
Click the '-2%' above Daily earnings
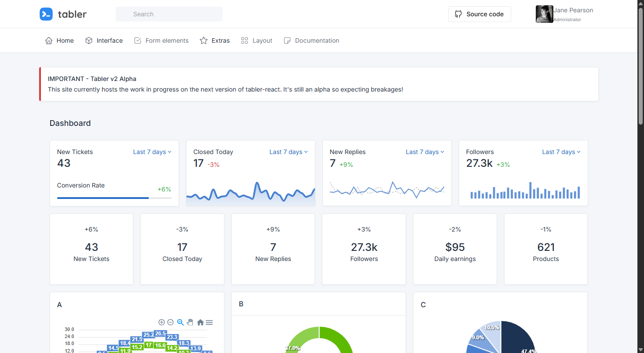[455, 229]
